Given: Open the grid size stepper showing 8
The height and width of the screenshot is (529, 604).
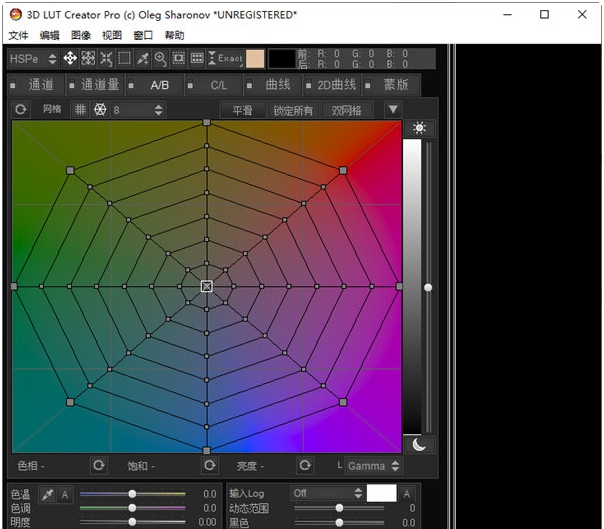Looking at the screenshot, I should [138, 110].
